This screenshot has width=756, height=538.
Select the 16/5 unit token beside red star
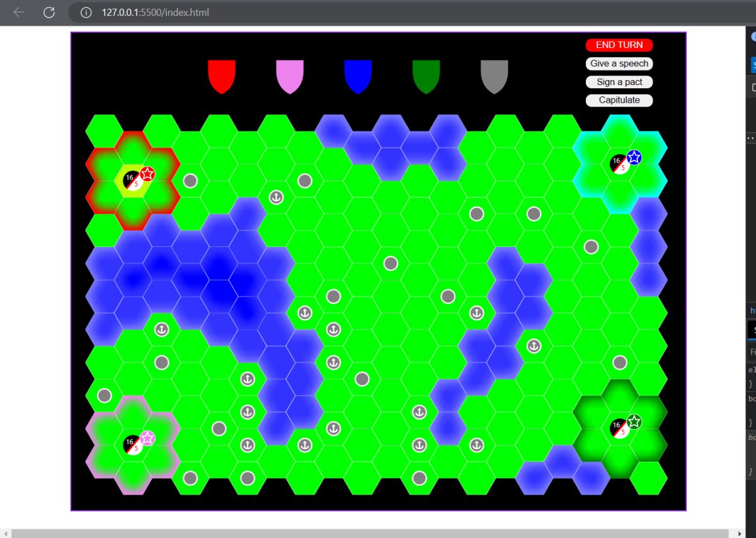coord(132,180)
